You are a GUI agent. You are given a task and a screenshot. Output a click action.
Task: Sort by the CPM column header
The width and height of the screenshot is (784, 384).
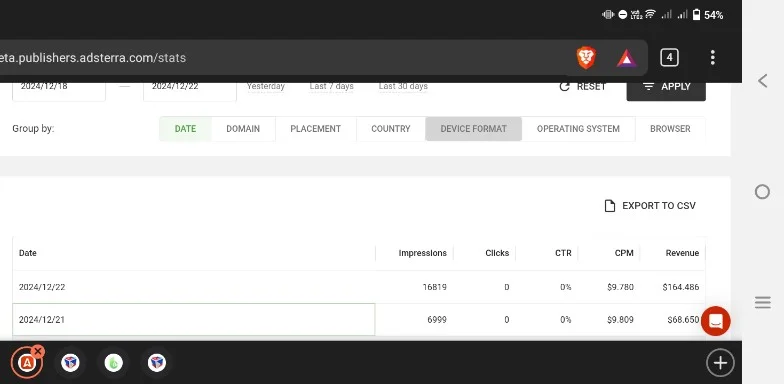[x=624, y=253]
